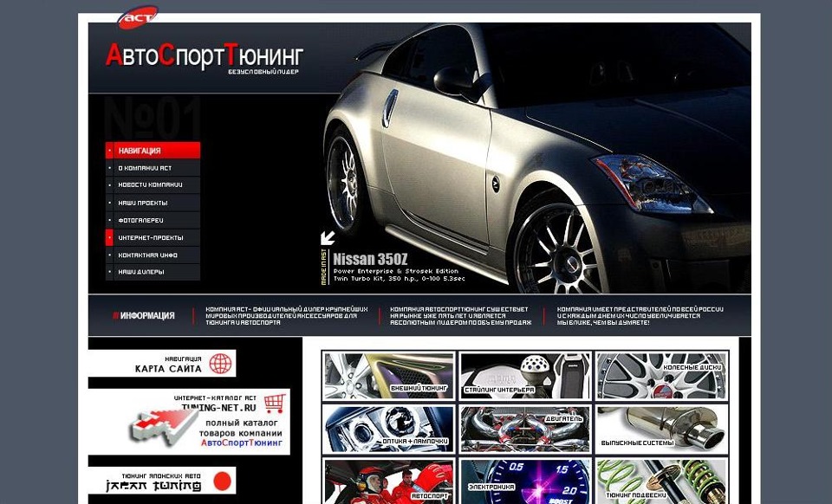Open the Внешний тюнинг category thumbnail

point(389,376)
